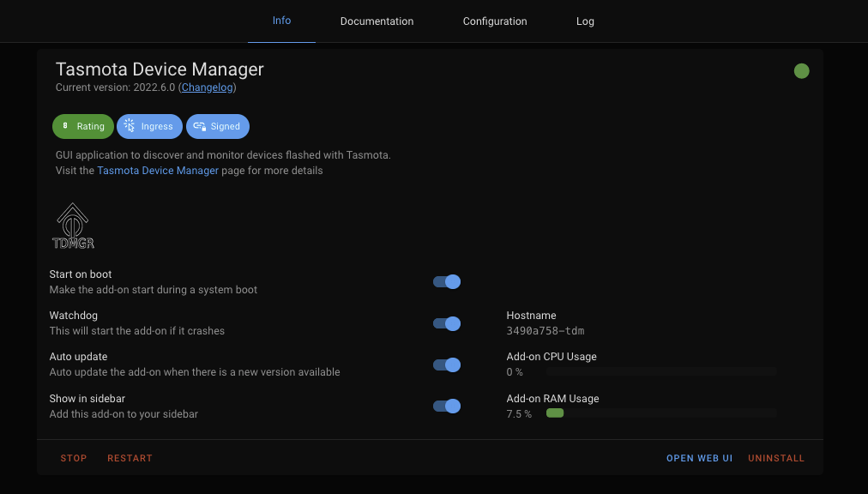This screenshot has width=868, height=494.
Task: Click the green running status indicator dot
Action: pyautogui.click(x=801, y=71)
